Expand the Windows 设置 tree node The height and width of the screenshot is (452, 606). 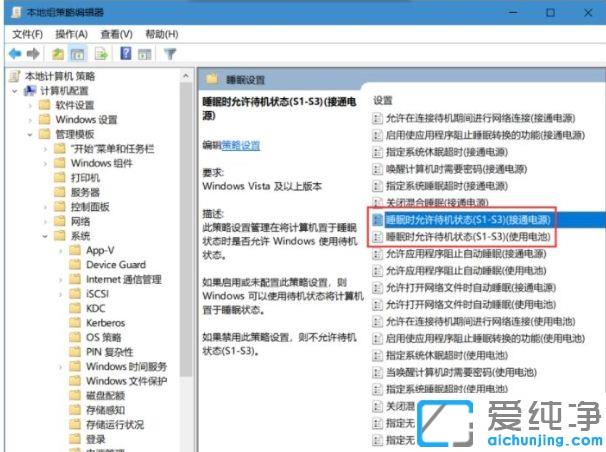(30, 120)
